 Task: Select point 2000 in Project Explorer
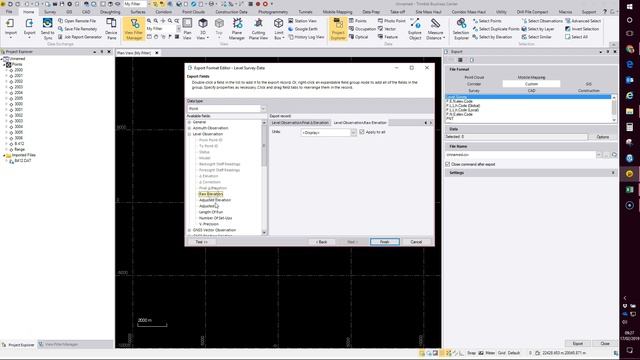[18, 70]
